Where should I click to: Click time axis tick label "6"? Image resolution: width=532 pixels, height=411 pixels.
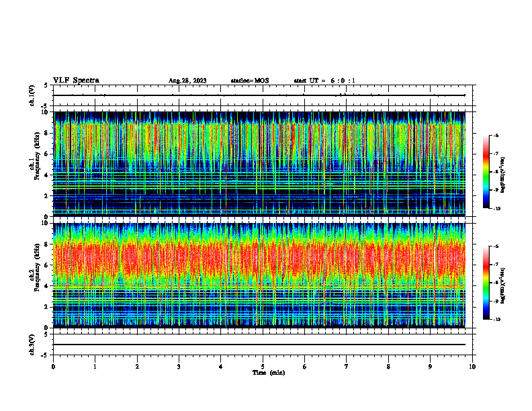click(305, 367)
